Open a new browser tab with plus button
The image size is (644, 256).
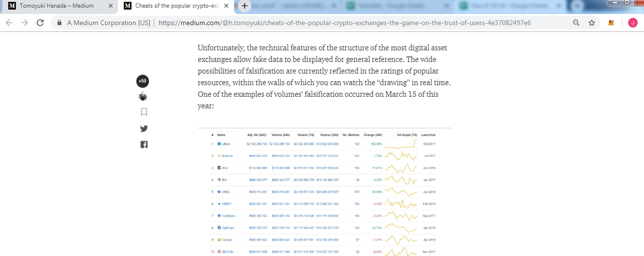245,6
